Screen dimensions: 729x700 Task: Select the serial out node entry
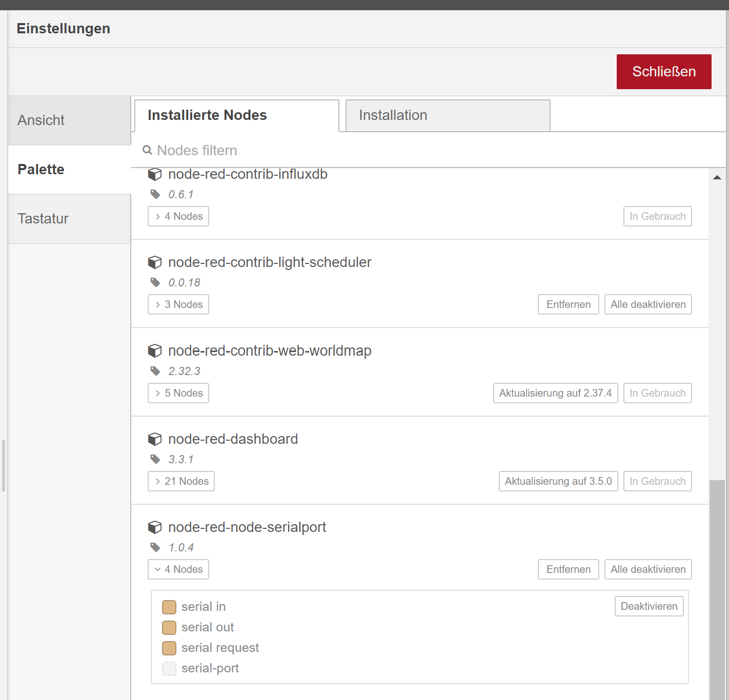click(208, 627)
